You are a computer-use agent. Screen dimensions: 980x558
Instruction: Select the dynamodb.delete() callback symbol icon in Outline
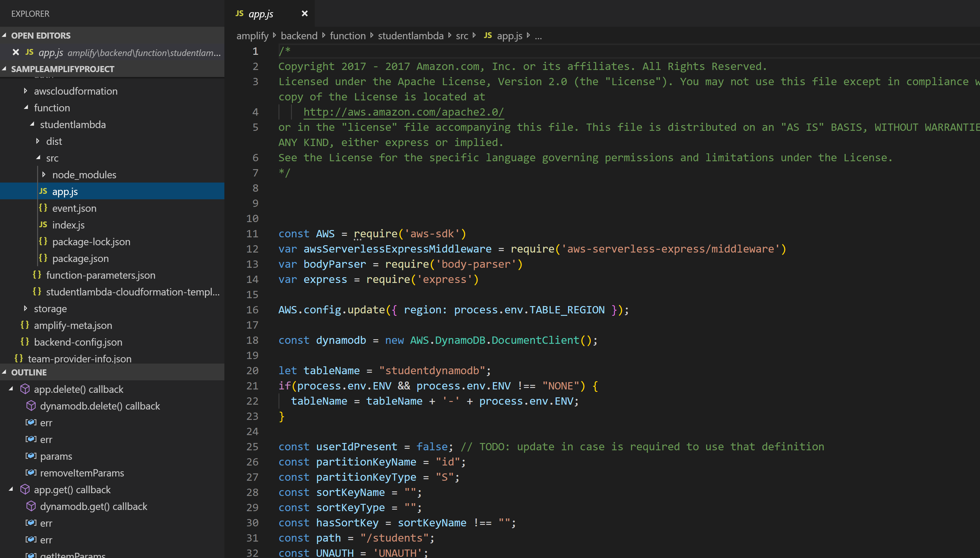(31, 406)
